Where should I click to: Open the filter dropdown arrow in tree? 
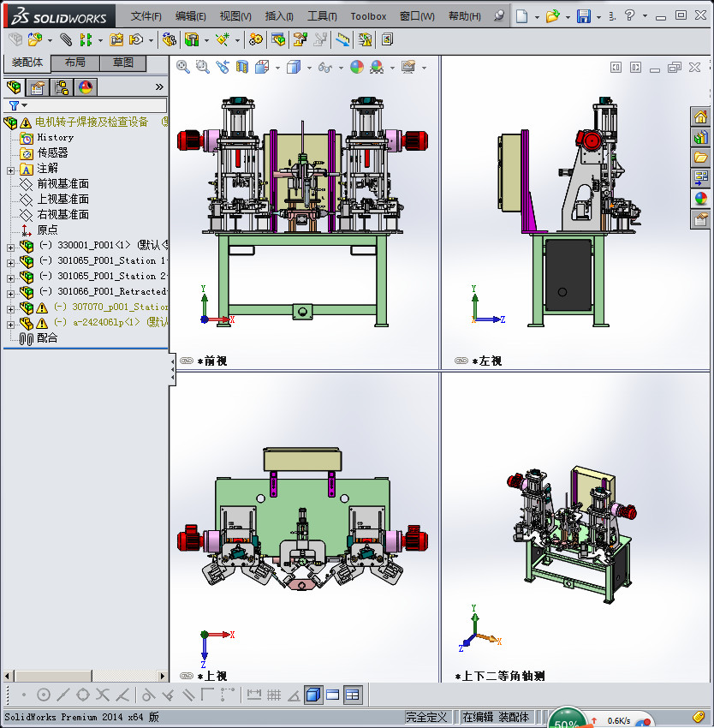[x=25, y=105]
